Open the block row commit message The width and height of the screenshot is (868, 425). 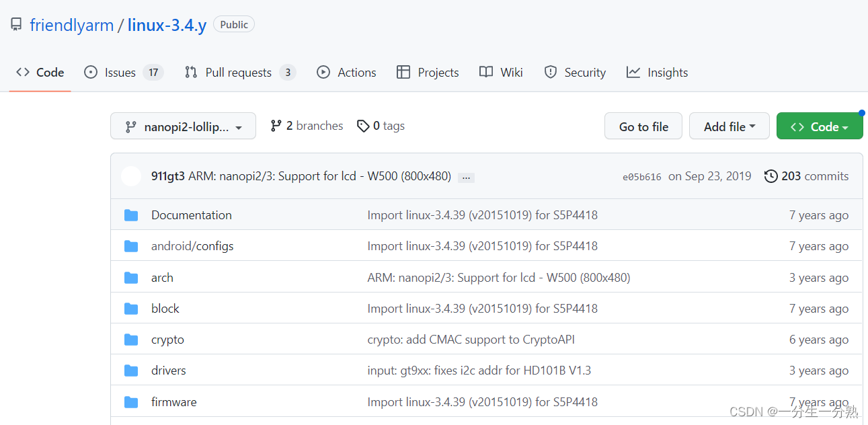tap(483, 309)
